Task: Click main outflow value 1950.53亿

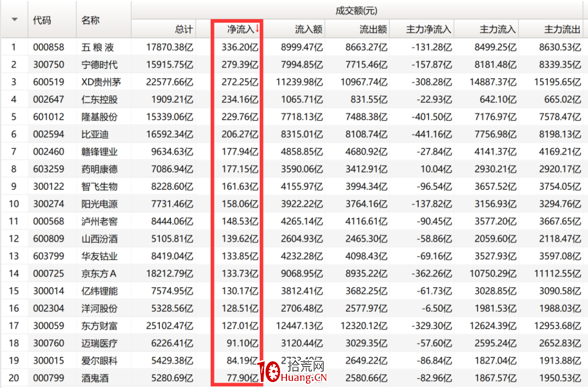Action: pos(560,378)
